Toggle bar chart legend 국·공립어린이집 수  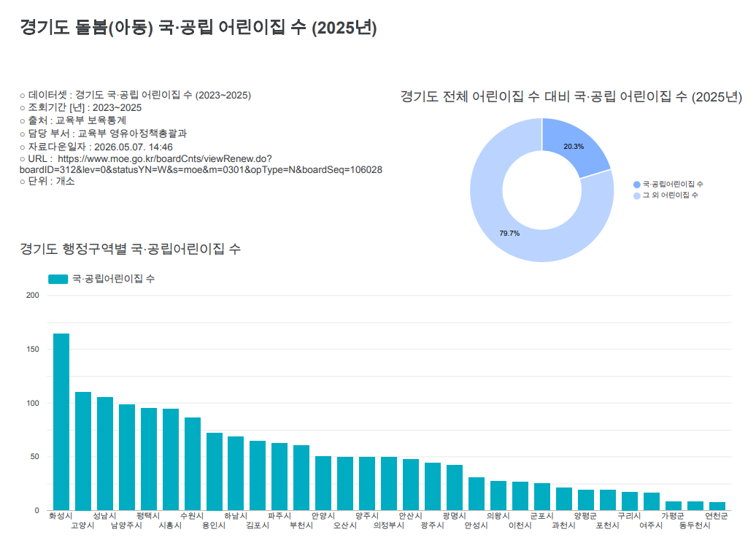101,279
